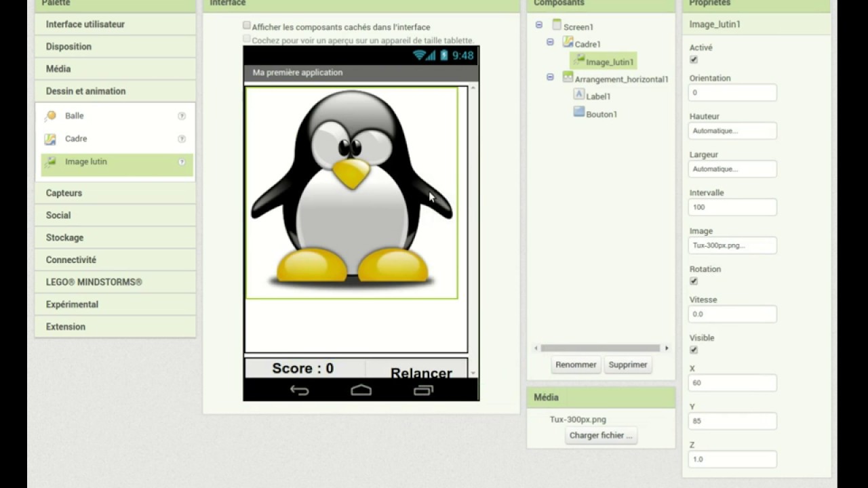Select the Tux penguin sprite image
This screenshot has height=488, width=868.
click(352, 193)
